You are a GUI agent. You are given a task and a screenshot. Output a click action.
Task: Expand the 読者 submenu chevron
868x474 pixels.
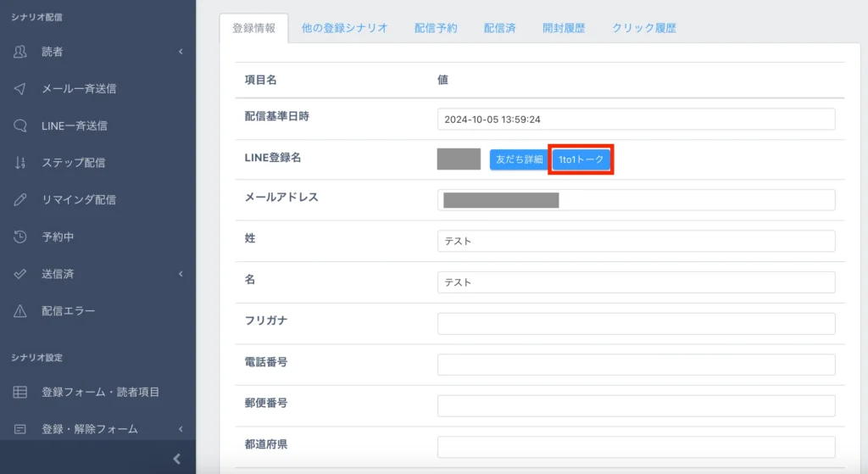181,52
